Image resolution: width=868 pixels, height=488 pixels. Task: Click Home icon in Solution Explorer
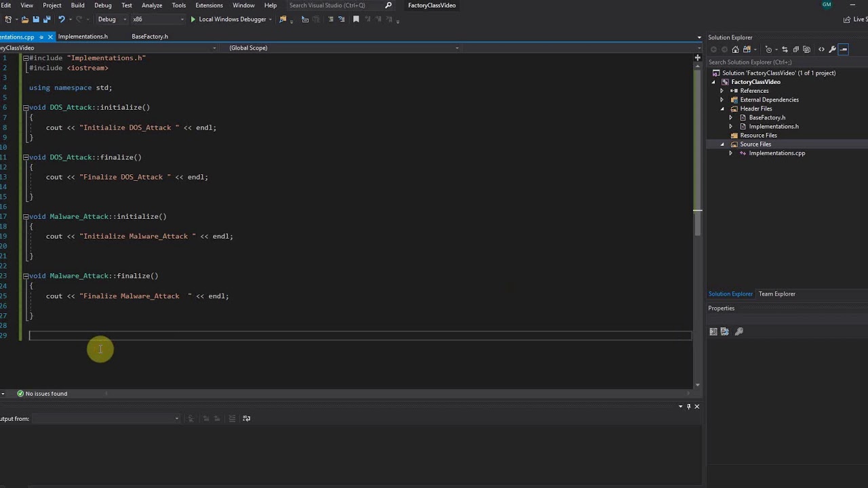[x=735, y=49]
